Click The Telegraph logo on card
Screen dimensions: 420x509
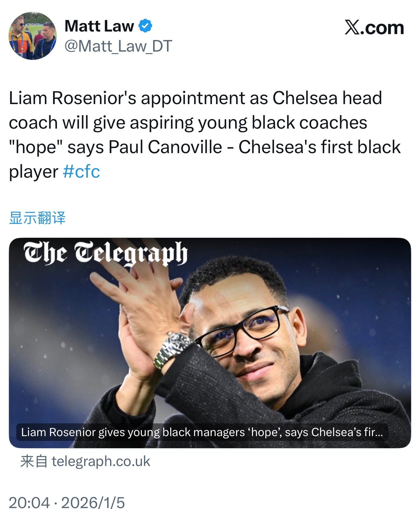tap(105, 253)
